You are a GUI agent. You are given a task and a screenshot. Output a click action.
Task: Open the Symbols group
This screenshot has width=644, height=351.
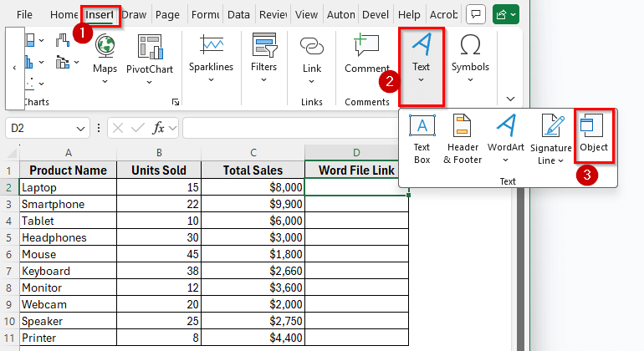coord(470,58)
